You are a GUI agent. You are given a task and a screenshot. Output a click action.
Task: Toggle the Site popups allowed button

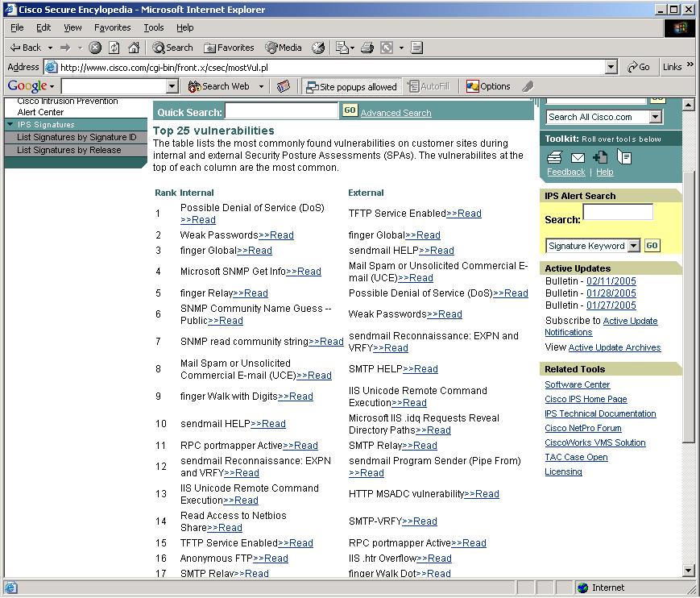pos(352,86)
